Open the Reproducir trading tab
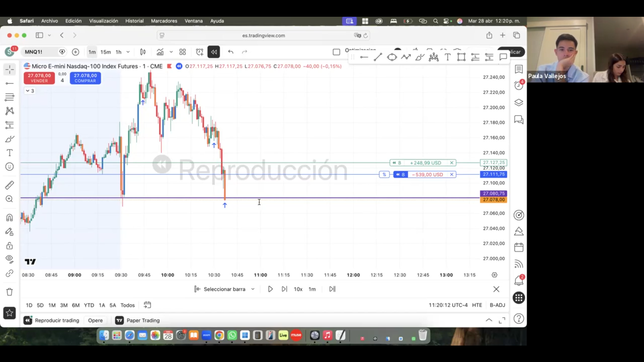This screenshot has height=362, width=644. pos(52,320)
